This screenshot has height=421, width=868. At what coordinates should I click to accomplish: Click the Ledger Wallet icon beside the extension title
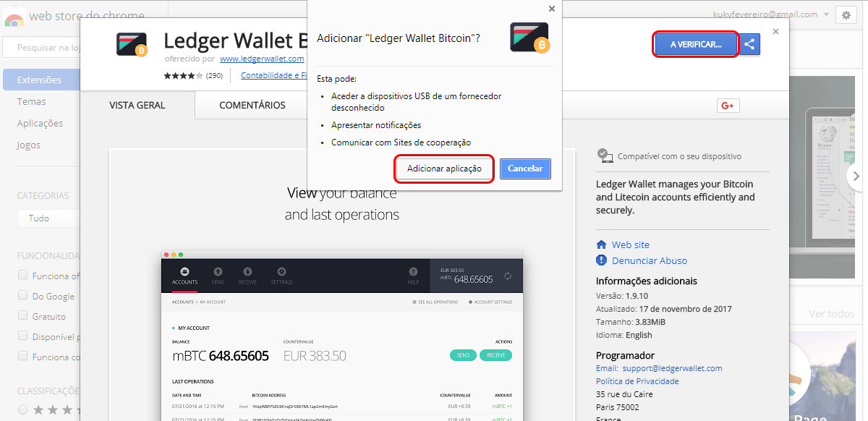(132, 44)
